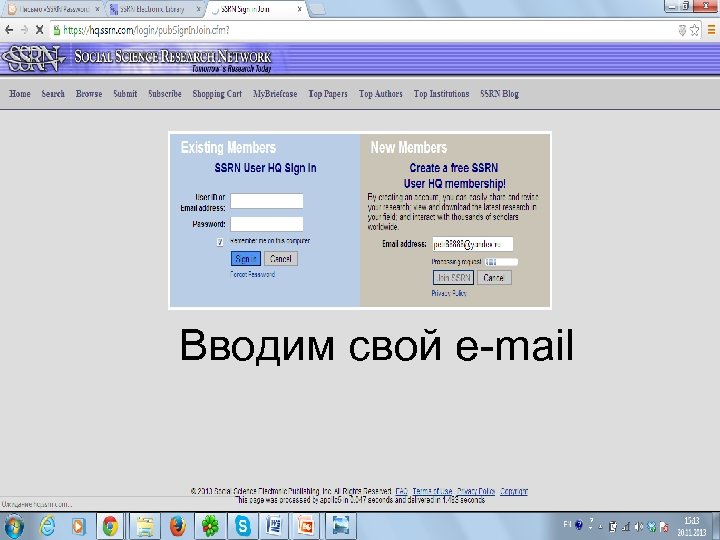Click the Processing request progress bar
720x540 pixels.
501,262
